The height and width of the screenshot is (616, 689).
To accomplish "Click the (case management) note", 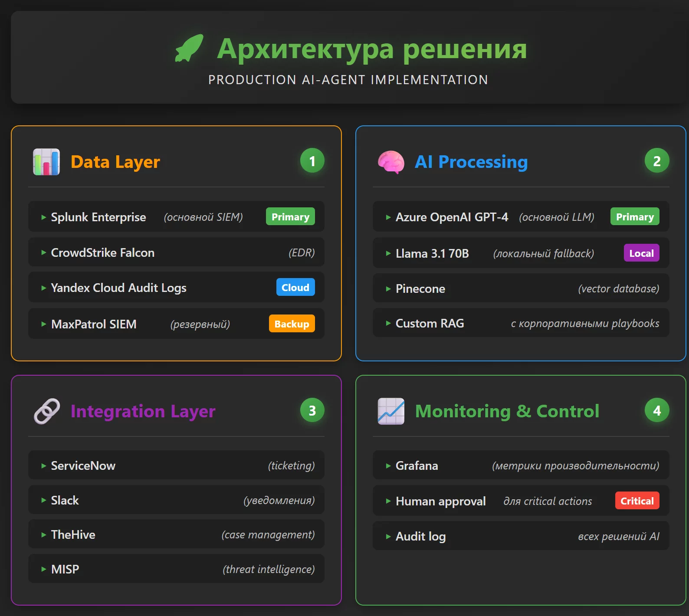I will click(x=268, y=535).
